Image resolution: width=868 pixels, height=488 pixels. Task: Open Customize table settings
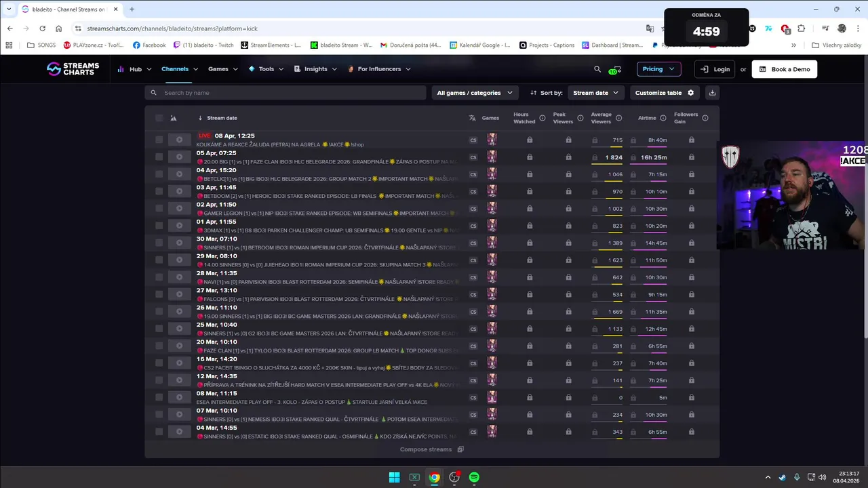pos(665,93)
